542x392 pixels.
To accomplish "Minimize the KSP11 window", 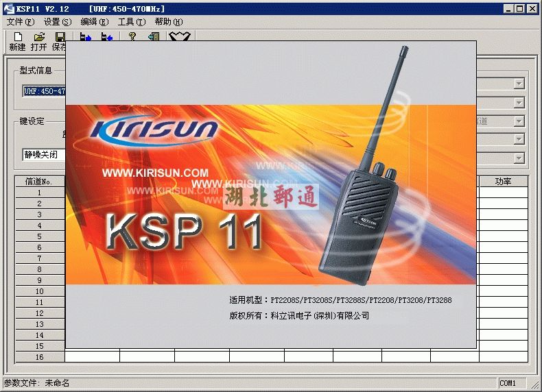I will tap(508, 9).
